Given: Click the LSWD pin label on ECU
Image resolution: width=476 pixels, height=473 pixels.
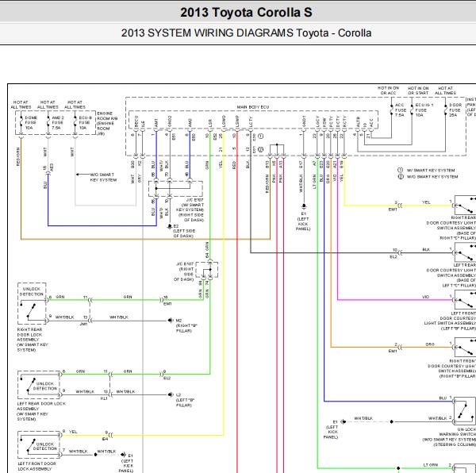Looking at the screenshot, I should tap(224, 121).
